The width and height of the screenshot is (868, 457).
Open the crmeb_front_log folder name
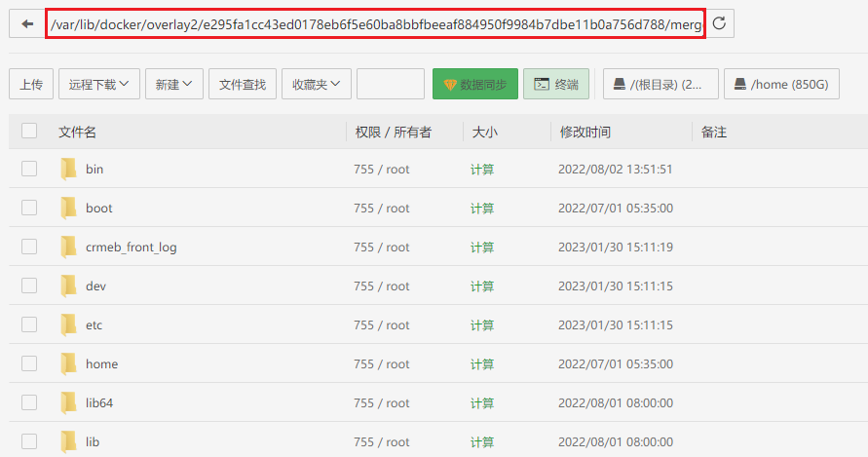(132, 248)
